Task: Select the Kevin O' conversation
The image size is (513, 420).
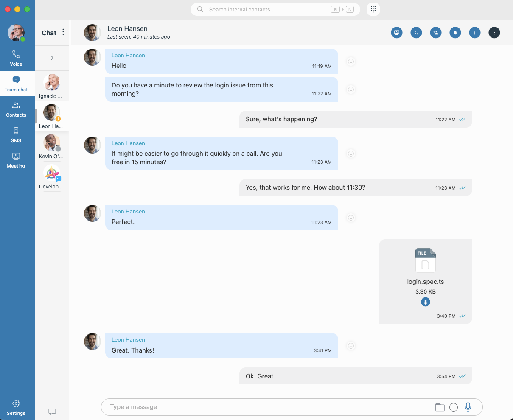Action: (x=51, y=146)
